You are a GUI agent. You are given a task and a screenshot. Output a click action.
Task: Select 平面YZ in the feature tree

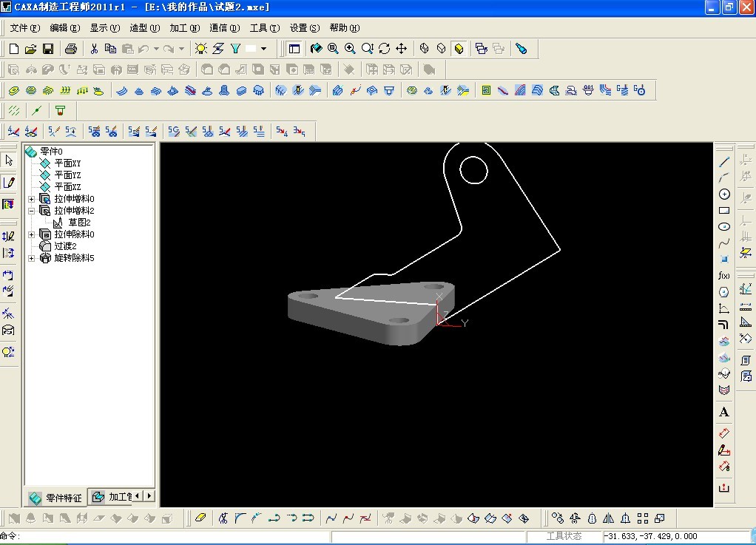click(x=67, y=175)
